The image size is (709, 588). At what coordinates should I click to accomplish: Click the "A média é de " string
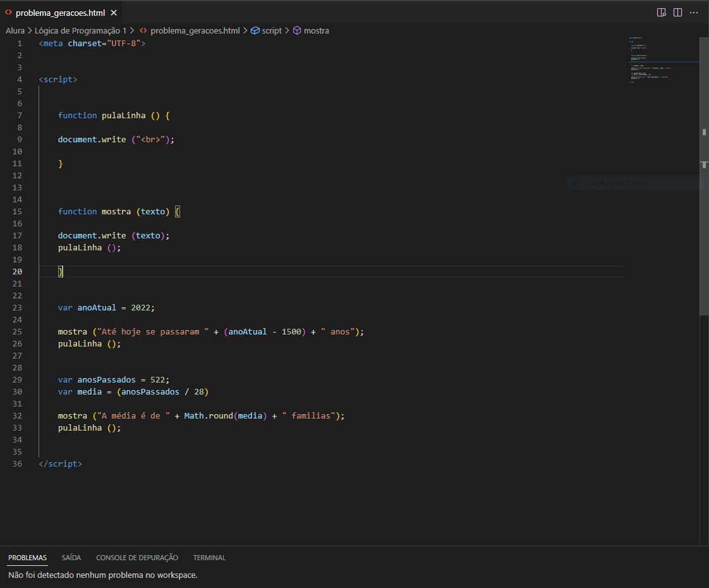133,415
